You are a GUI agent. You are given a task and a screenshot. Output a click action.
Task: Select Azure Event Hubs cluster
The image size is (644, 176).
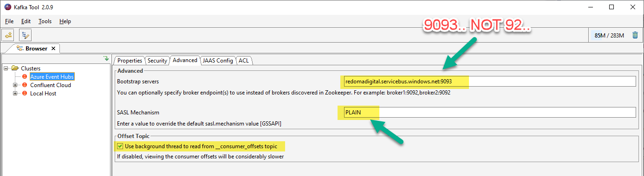tap(52, 77)
